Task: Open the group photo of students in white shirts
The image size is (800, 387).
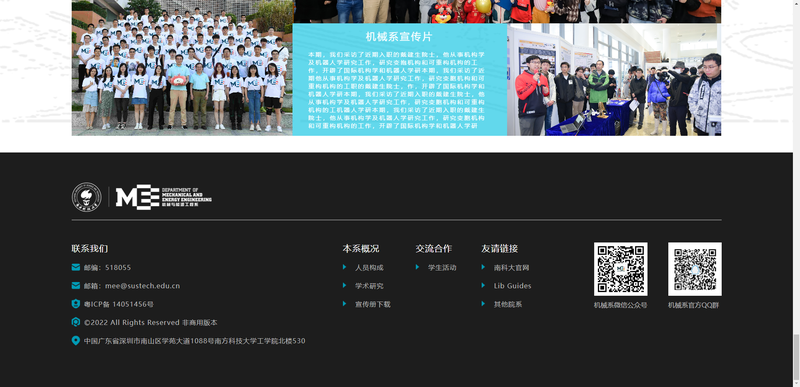Action: pyautogui.click(x=182, y=68)
